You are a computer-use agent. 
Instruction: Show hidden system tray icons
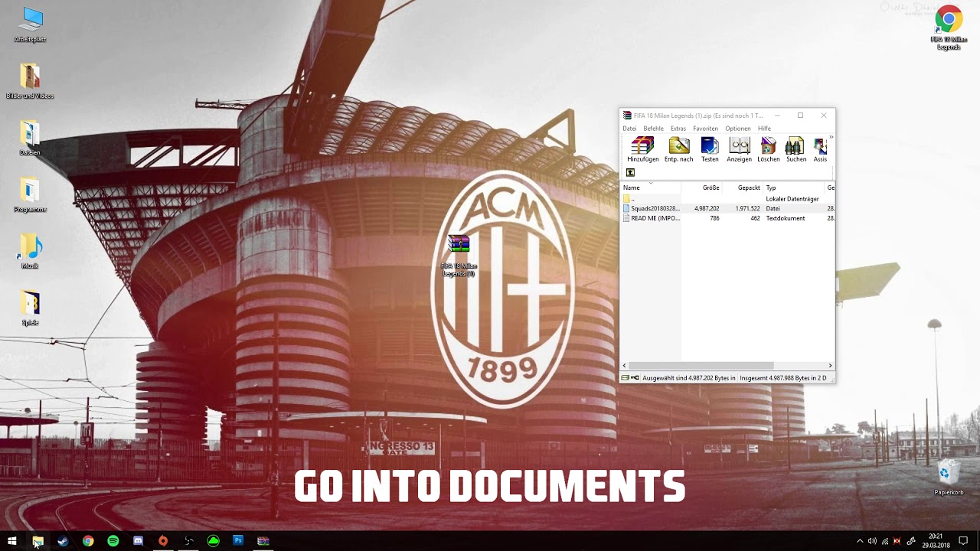coord(859,541)
